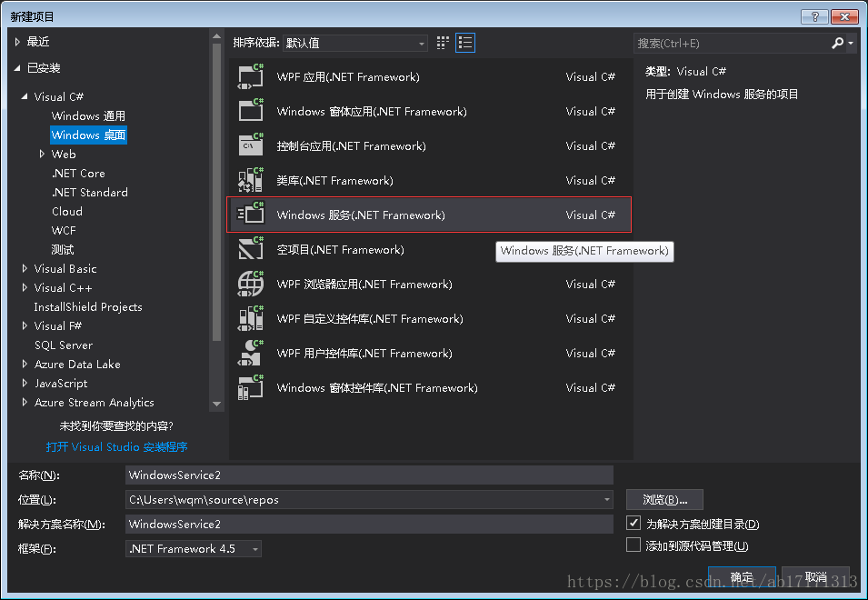Expand the JavaScript node

(25, 383)
